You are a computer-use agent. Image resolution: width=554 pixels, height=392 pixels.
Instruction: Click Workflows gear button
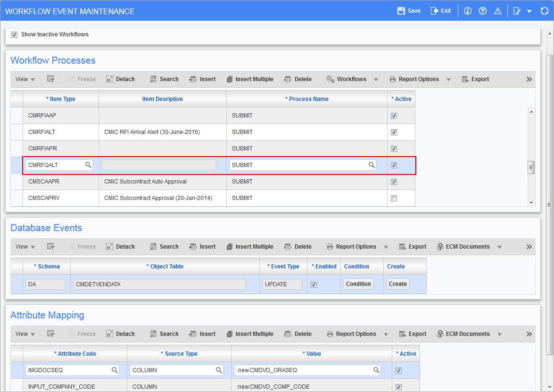pyautogui.click(x=346, y=79)
